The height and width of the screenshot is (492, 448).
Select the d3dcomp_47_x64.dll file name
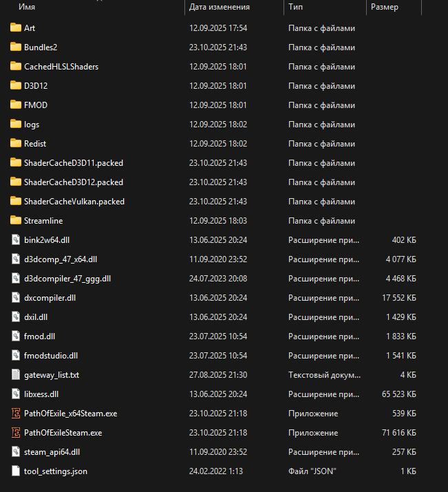pyautogui.click(x=61, y=259)
